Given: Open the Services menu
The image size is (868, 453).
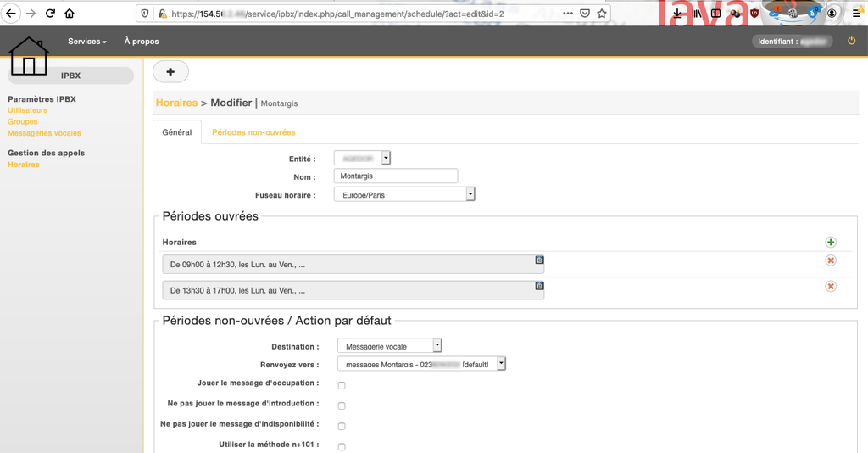Looking at the screenshot, I should click(x=86, y=41).
